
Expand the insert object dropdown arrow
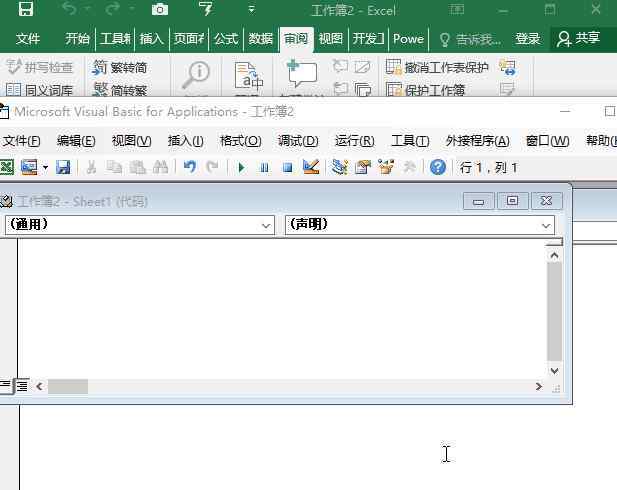tap(45, 168)
